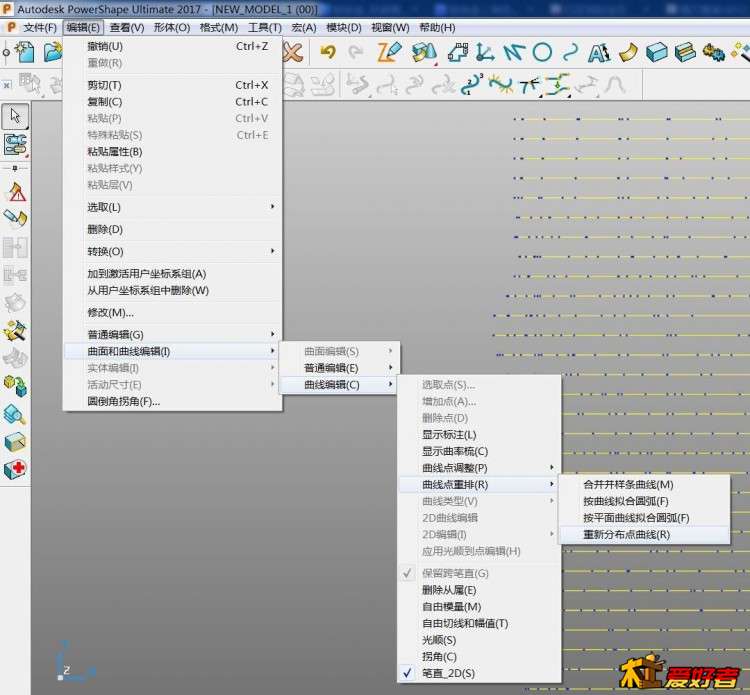Click the blocks and arrow icon in sidebar
This screenshot has width=750, height=695.
15,386
